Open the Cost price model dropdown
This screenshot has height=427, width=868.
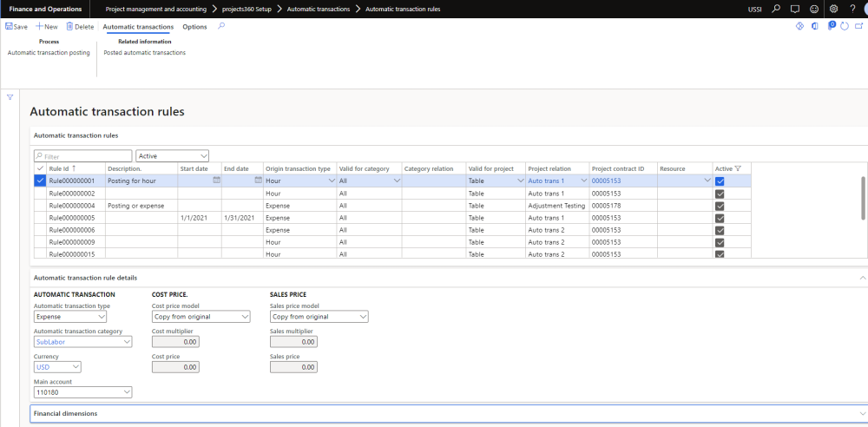[x=200, y=317]
